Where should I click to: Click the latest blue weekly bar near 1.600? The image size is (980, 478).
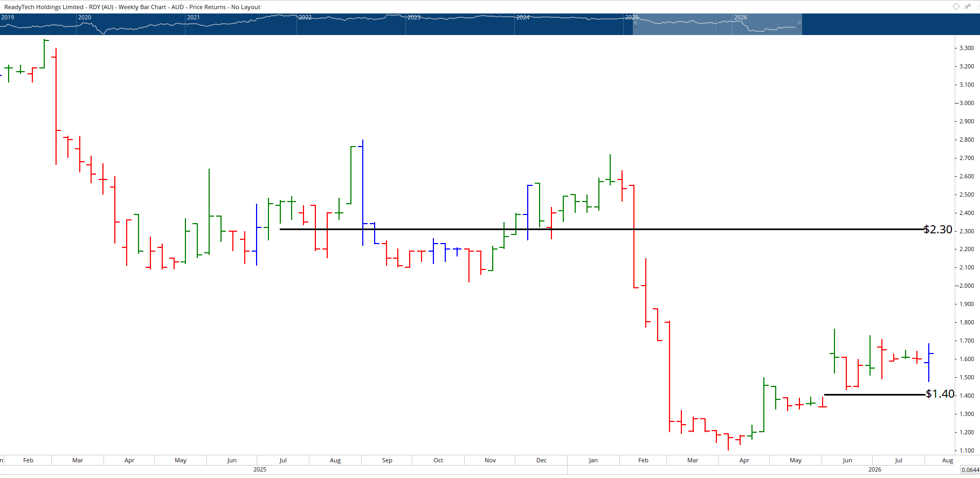point(928,362)
